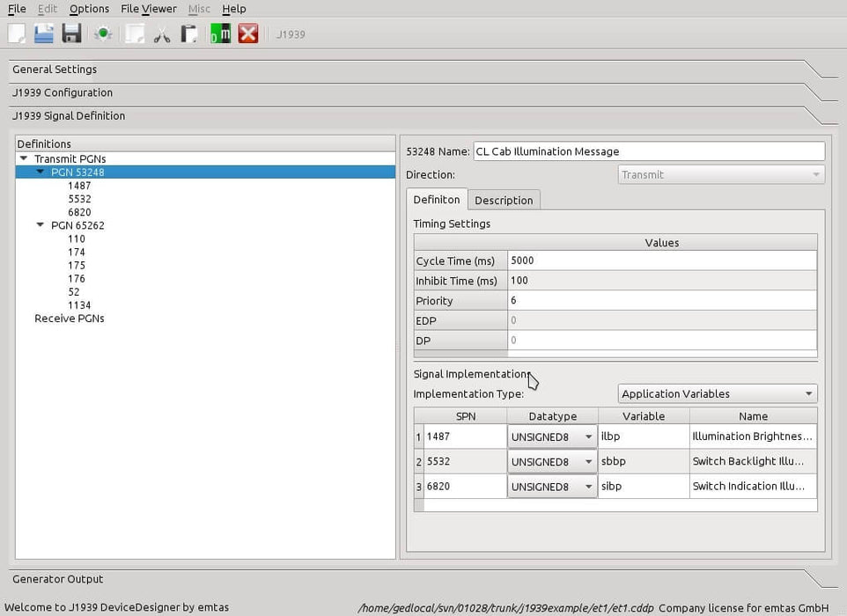
Task: Expand the Generator Output section
Action: point(58,579)
